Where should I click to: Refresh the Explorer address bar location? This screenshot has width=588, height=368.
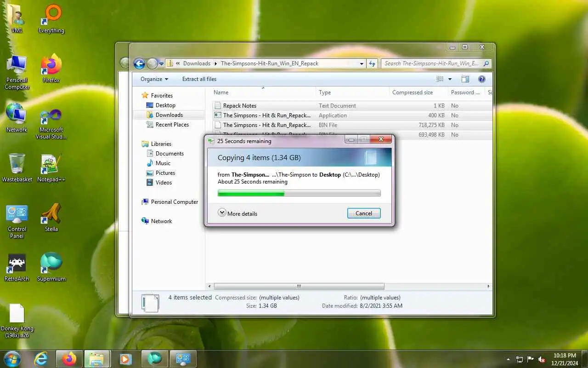click(x=372, y=63)
